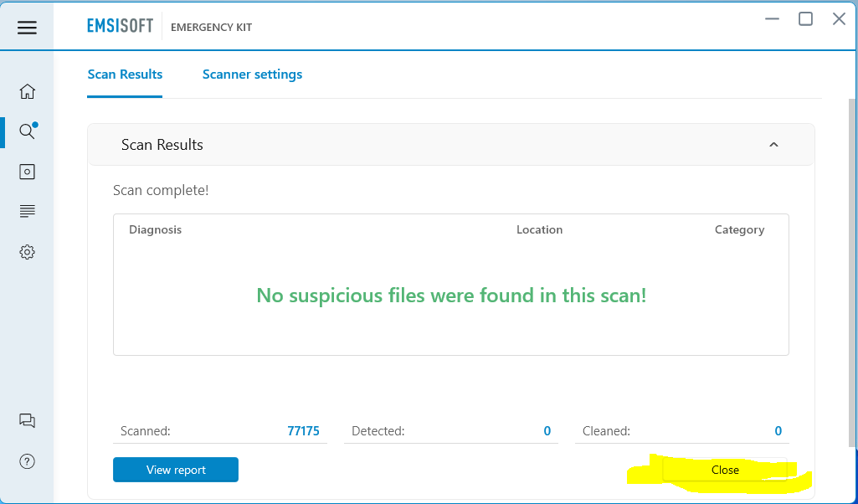Go to the Home overview icon
858x504 pixels.
pos(27,91)
